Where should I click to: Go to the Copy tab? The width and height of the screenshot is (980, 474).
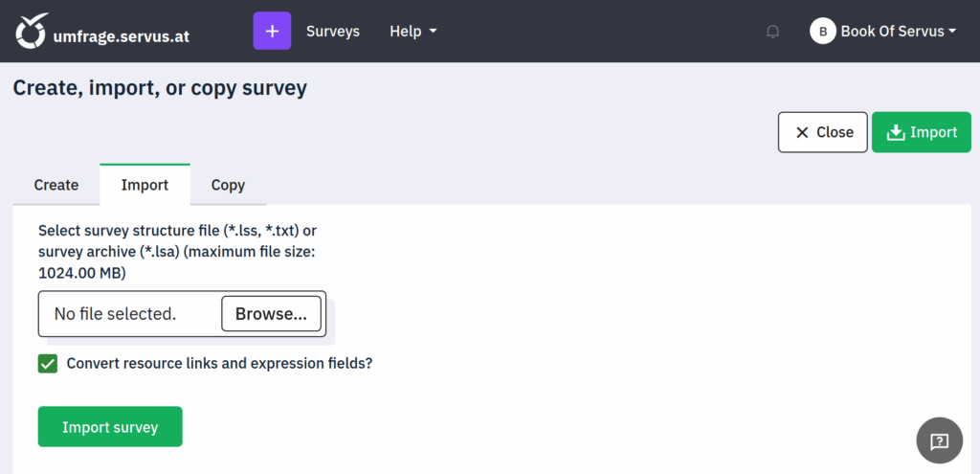(228, 185)
